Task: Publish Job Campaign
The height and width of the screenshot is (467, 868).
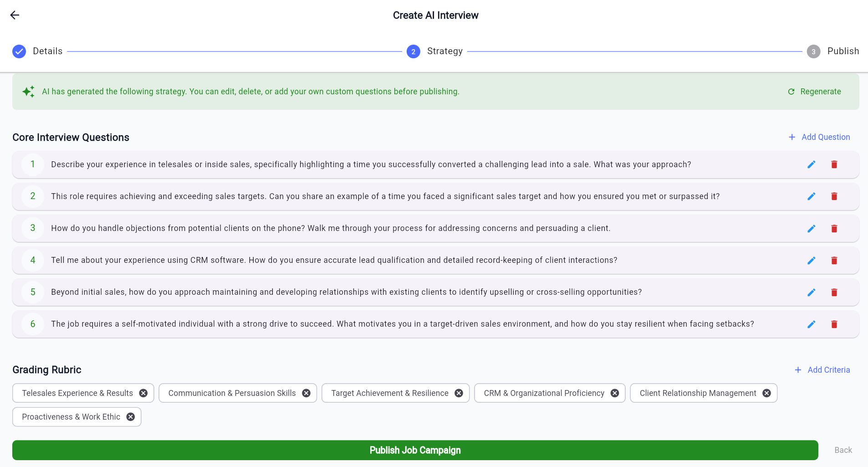Action: click(x=415, y=450)
